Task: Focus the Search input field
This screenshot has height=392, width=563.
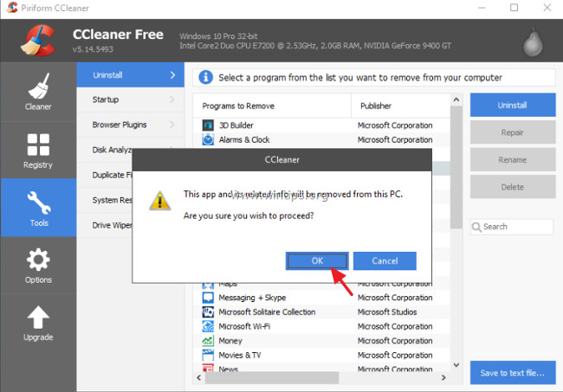Action: [512, 227]
